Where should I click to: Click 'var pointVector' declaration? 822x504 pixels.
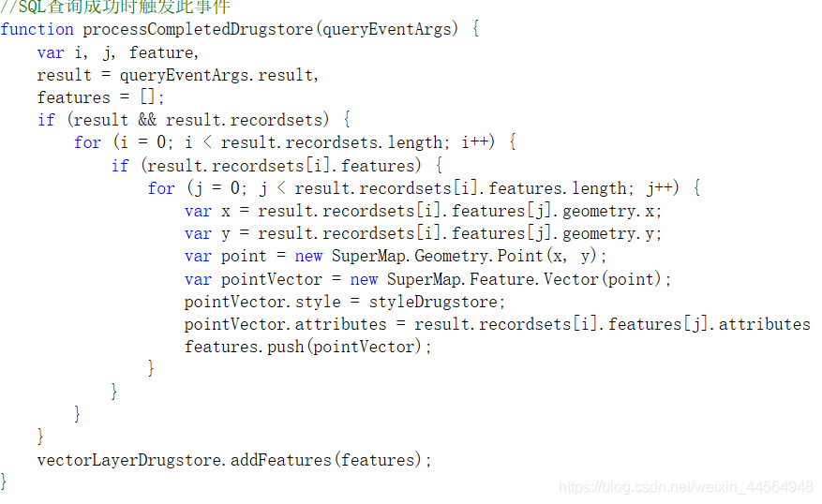(x=253, y=279)
